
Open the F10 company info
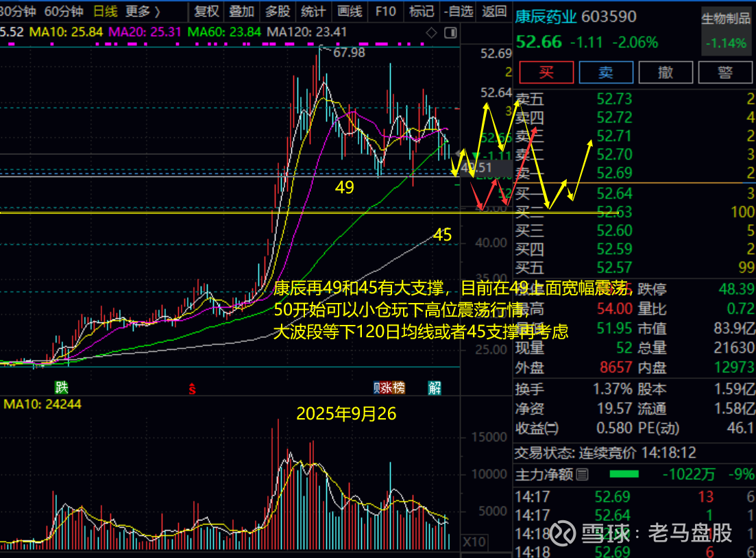pos(385,11)
